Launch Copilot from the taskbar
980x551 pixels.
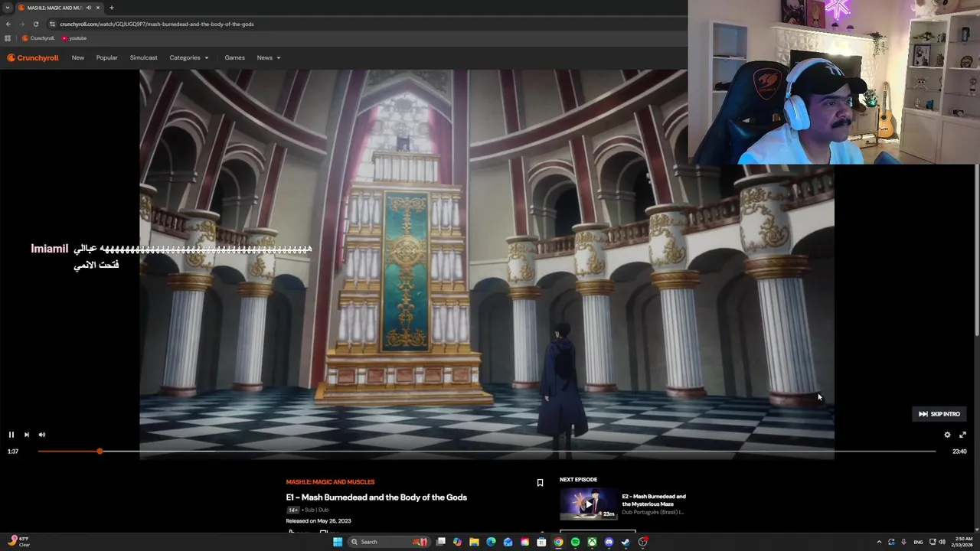(458, 542)
